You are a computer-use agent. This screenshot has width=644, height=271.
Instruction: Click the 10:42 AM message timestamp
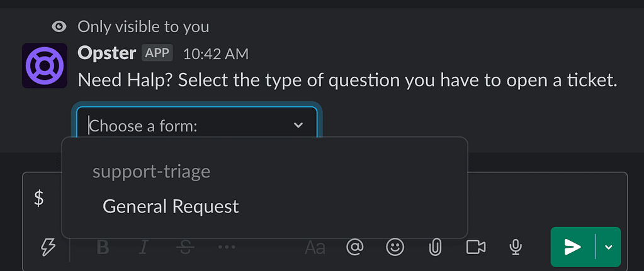(x=216, y=54)
